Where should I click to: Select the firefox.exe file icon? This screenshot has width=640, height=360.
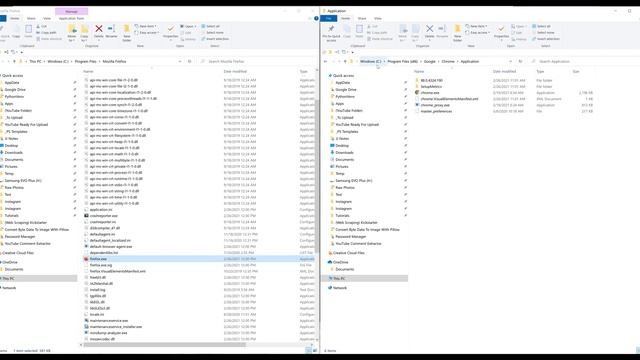point(86,259)
